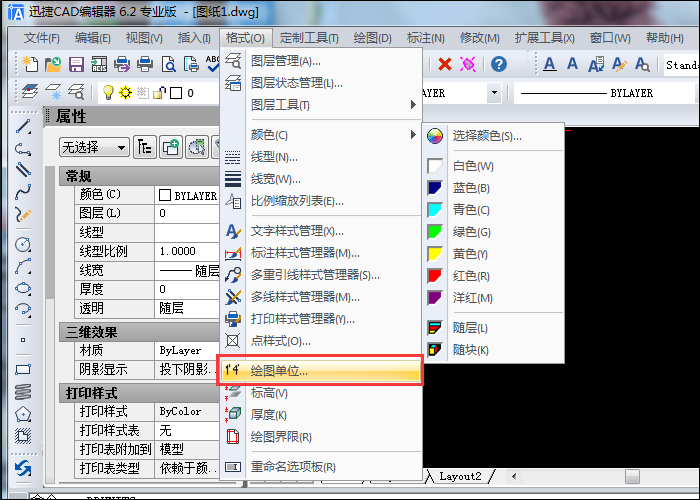Click the underlined A text style icon
The height and width of the screenshot is (500, 700).
coord(550,64)
